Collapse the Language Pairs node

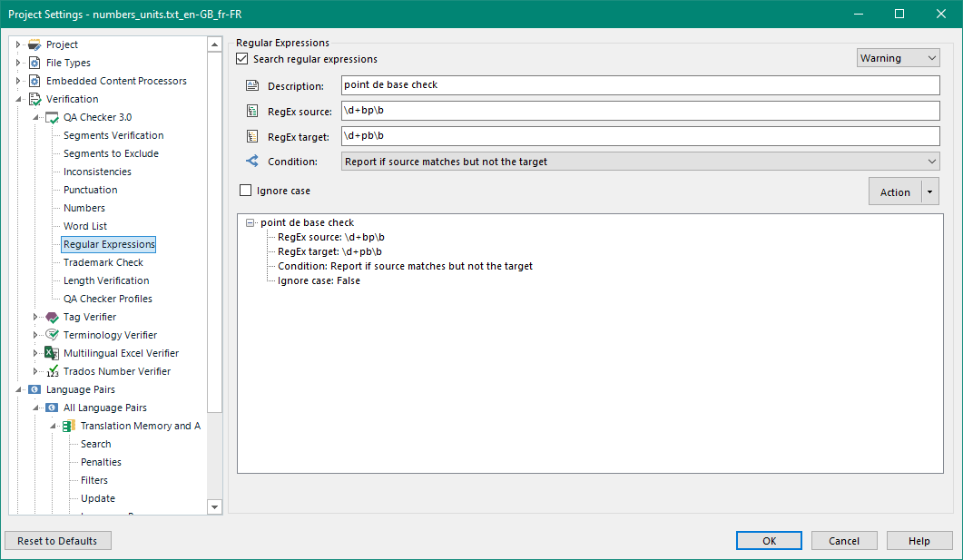tap(18, 389)
